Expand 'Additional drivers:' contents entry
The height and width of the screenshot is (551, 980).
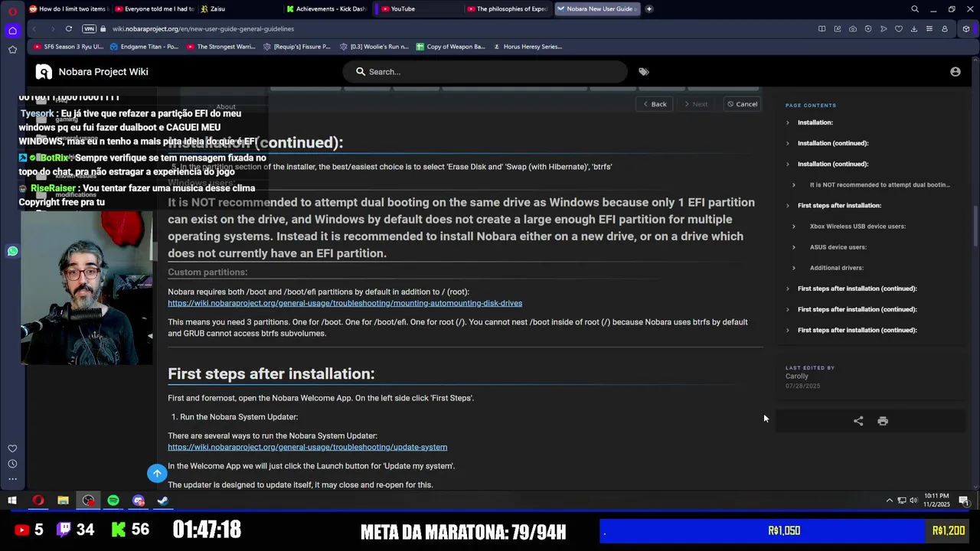point(793,268)
